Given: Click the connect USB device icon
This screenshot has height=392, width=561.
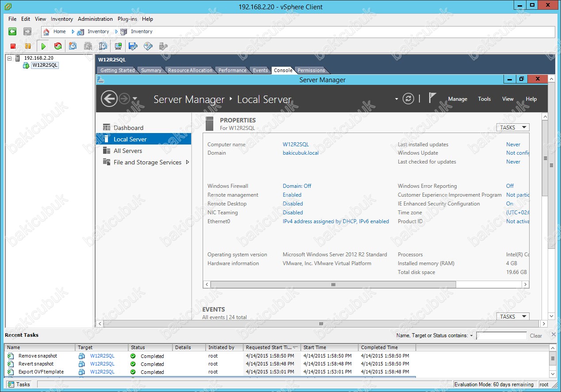Looking at the screenshot, I should pyautogui.click(x=163, y=46).
